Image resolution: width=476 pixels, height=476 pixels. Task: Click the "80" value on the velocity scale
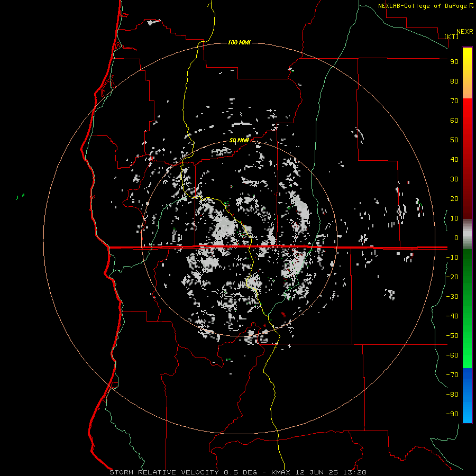(x=454, y=81)
